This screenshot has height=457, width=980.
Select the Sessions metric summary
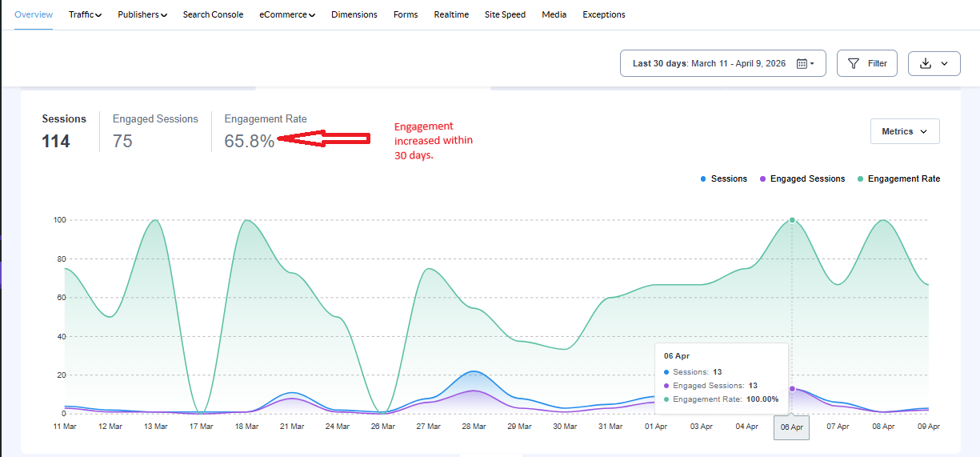pyautogui.click(x=64, y=131)
